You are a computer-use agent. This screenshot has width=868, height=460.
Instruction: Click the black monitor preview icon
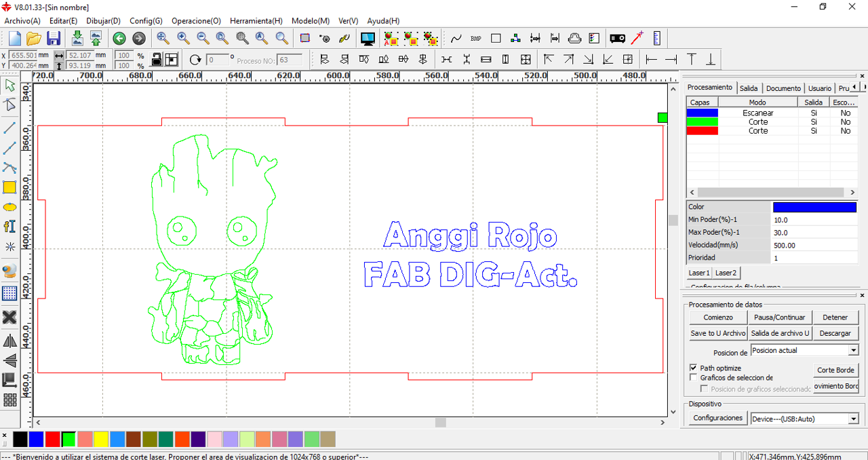(x=368, y=39)
